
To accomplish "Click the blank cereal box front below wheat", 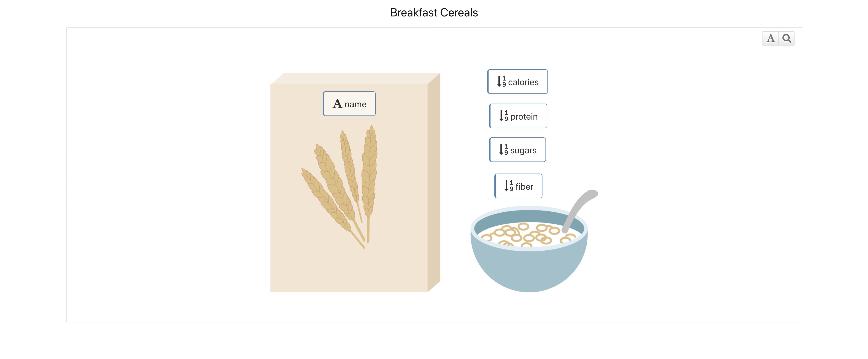I will pos(349,271).
